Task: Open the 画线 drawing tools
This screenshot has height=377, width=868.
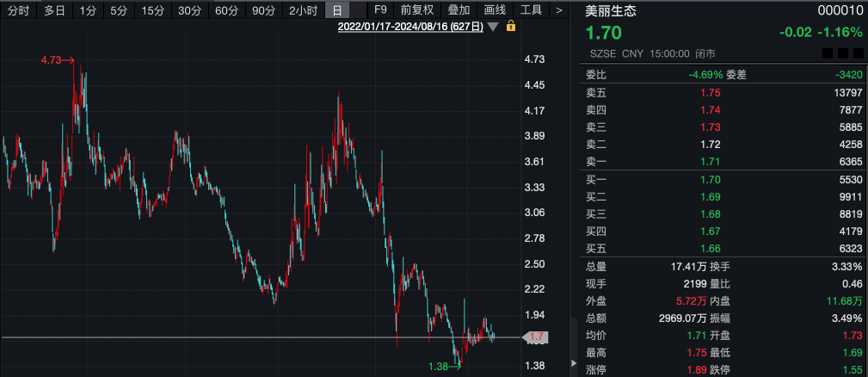Action: click(496, 10)
